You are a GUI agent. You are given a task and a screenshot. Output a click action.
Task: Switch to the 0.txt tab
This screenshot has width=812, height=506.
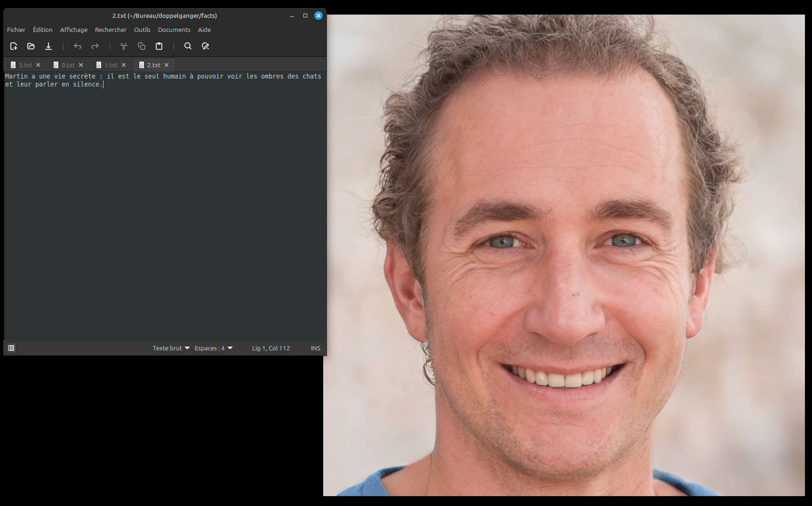tap(68, 65)
